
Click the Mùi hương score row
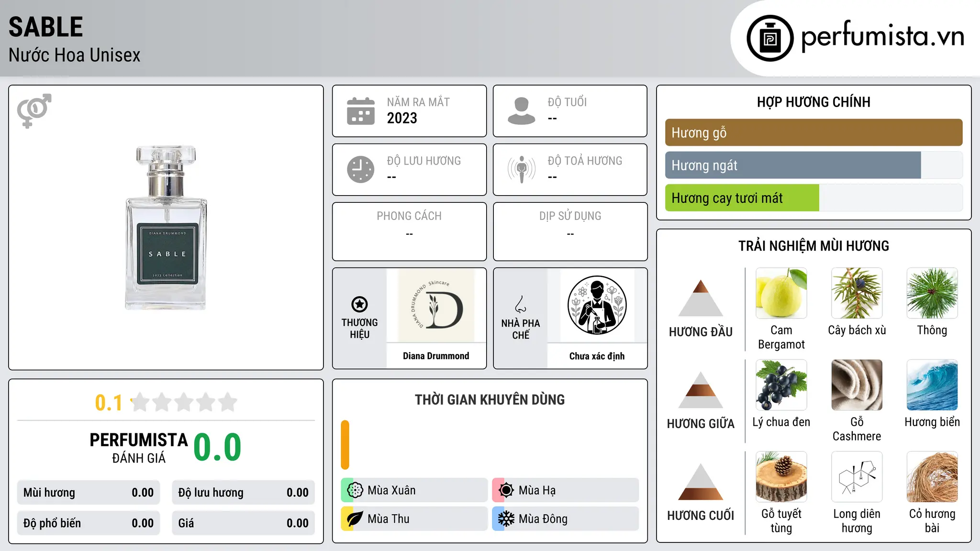89,493
